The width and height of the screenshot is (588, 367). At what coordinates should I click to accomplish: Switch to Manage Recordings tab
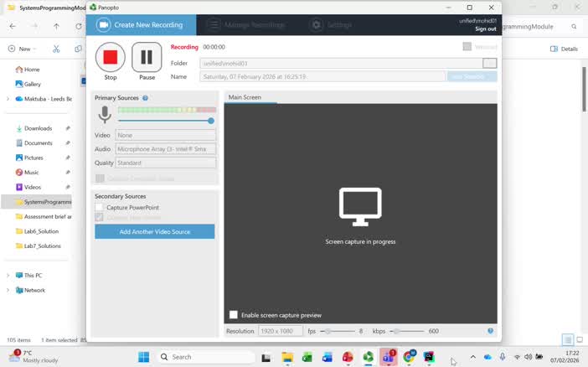pyautogui.click(x=246, y=25)
